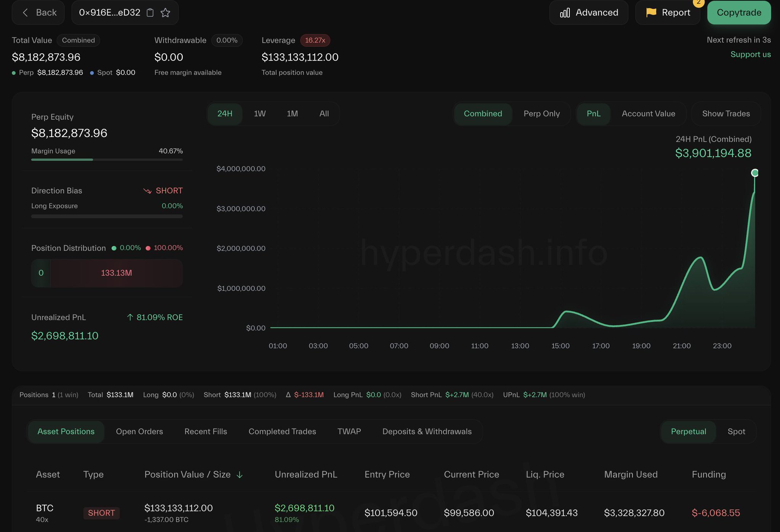The image size is (780, 532).
Task: Open the Open Orders tab
Action: [x=139, y=432]
